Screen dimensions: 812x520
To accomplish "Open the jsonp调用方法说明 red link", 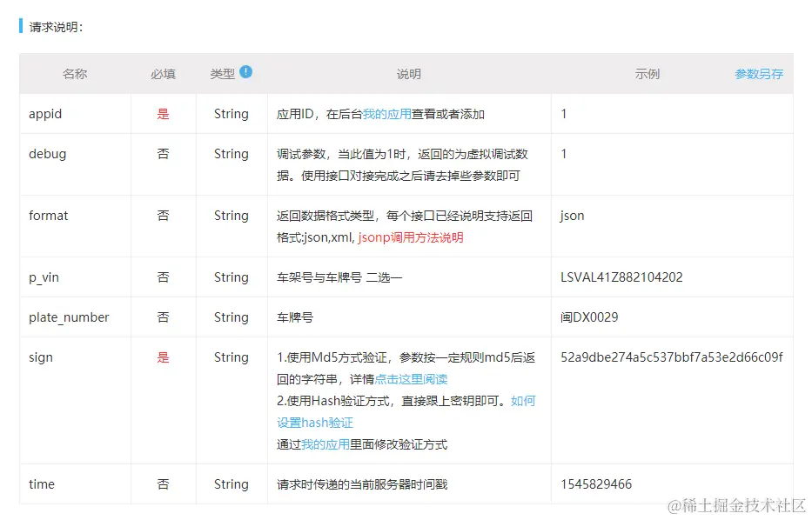I will coord(410,237).
